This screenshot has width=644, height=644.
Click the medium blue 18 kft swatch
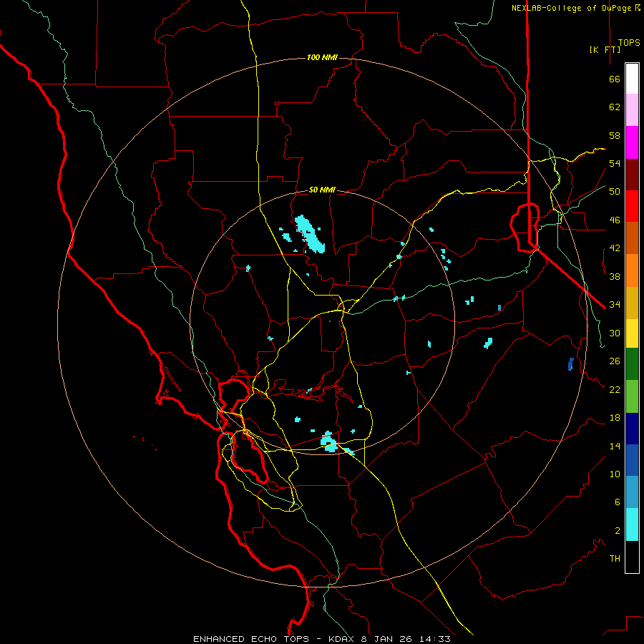point(632,460)
